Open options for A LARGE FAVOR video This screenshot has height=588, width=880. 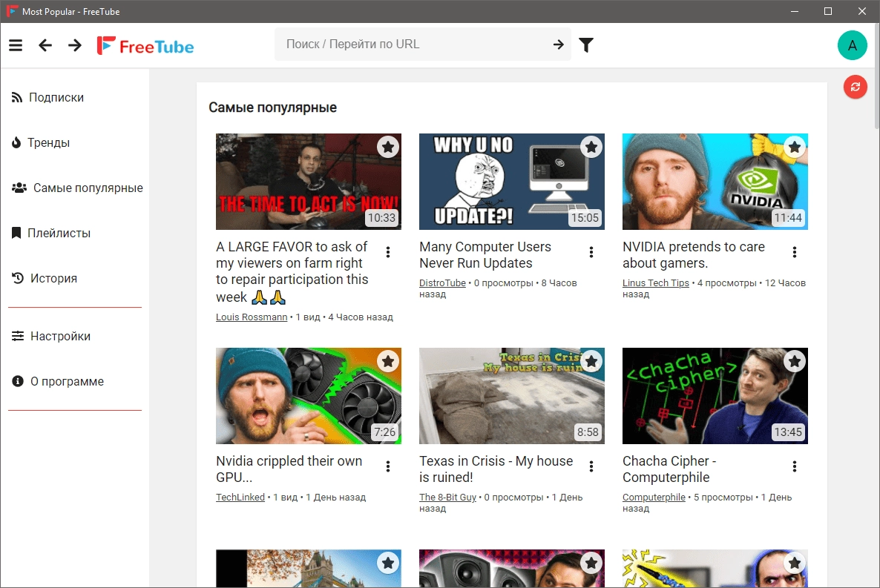click(x=388, y=252)
